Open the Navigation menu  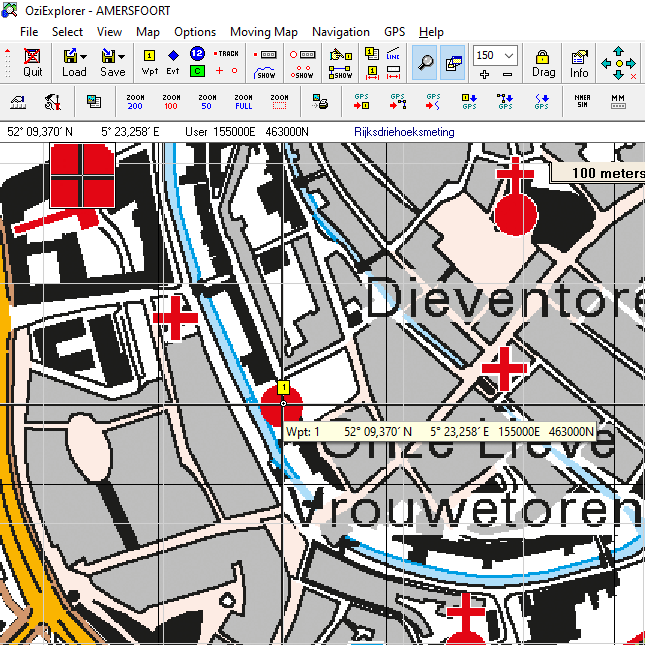[340, 32]
